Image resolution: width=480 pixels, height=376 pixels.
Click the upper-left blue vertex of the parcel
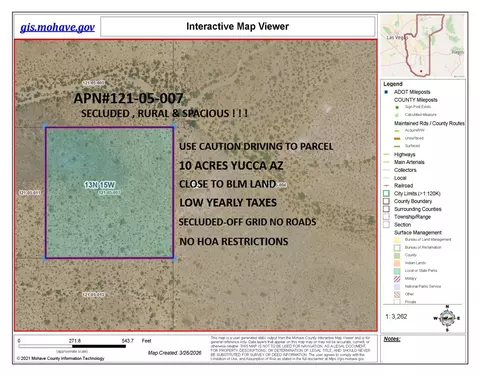[45, 126]
